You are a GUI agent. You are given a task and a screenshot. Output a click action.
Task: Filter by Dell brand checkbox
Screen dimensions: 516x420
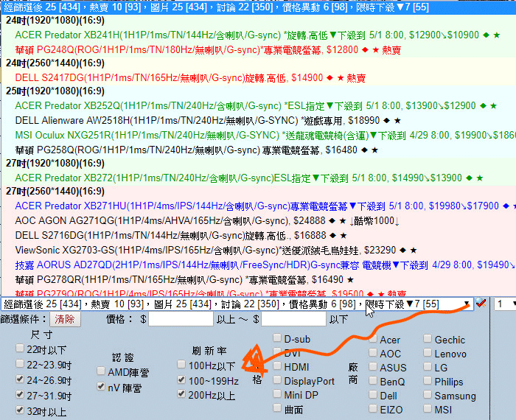coord(373,394)
